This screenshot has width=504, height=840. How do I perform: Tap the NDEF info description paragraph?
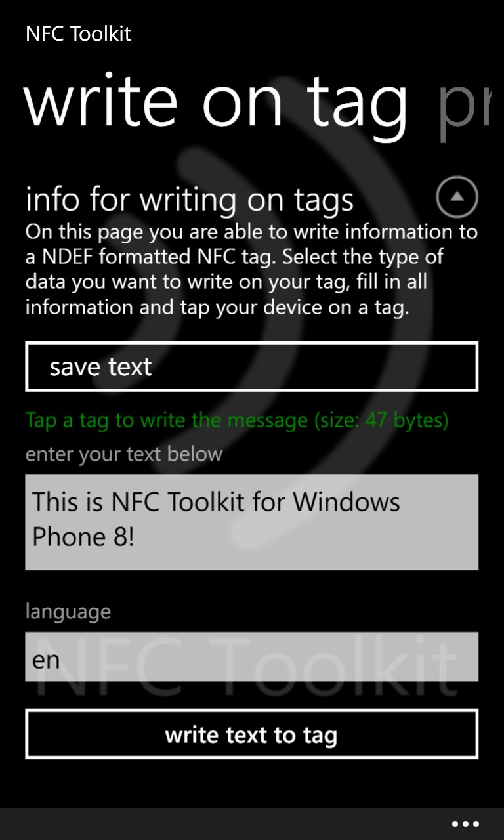coord(251,270)
